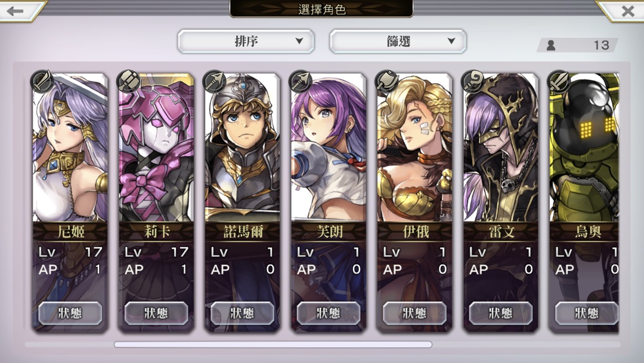Open the 排序 sort dropdown
The width and height of the screenshot is (644, 363).
pos(246,41)
